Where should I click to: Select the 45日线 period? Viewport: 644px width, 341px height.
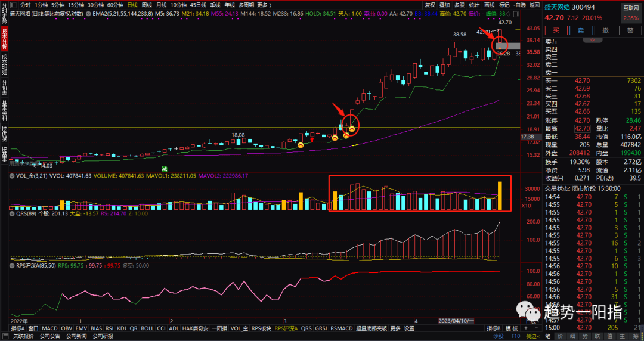pos(198,5)
